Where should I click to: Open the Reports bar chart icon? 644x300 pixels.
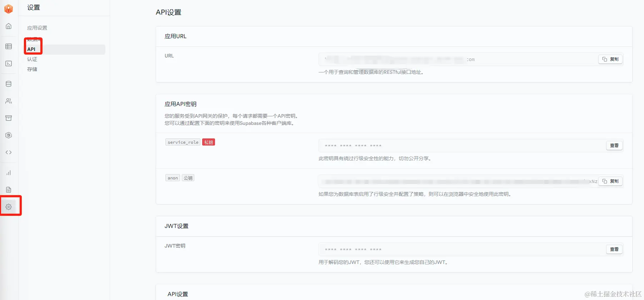pyautogui.click(x=9, y=173)
